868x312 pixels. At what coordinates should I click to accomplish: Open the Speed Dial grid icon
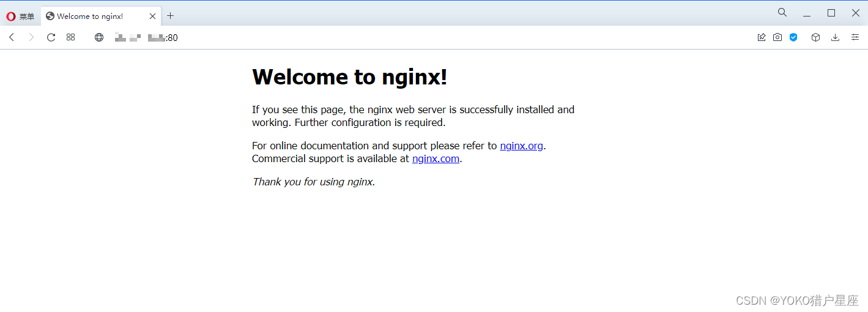click(x=71, y=37)
